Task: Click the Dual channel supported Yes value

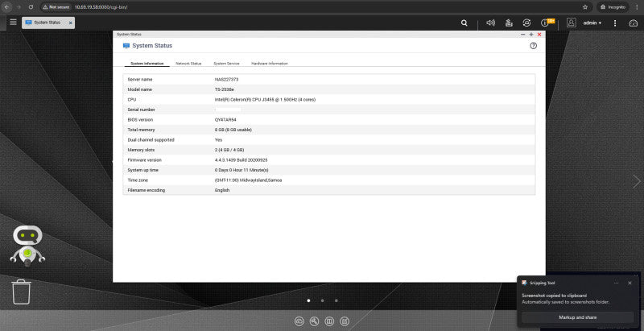Action: pyautogui.click(x=218, y=139)
